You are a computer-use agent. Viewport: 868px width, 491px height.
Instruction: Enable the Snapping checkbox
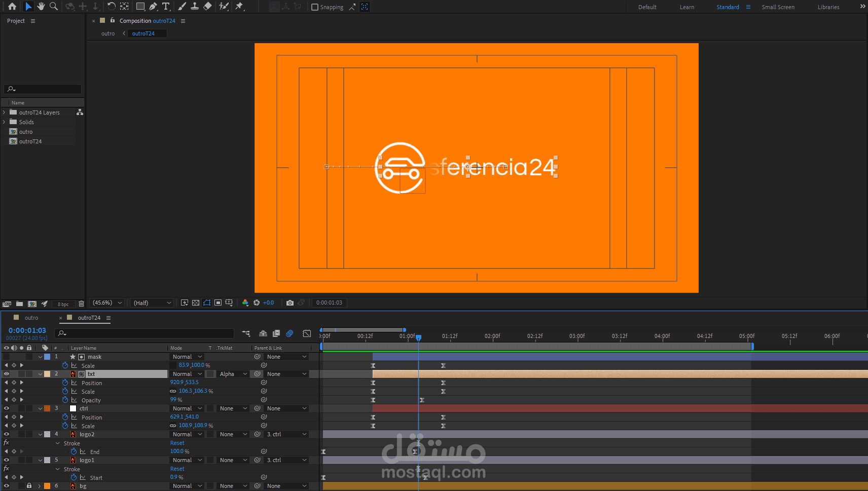click(x=315, y=7)
